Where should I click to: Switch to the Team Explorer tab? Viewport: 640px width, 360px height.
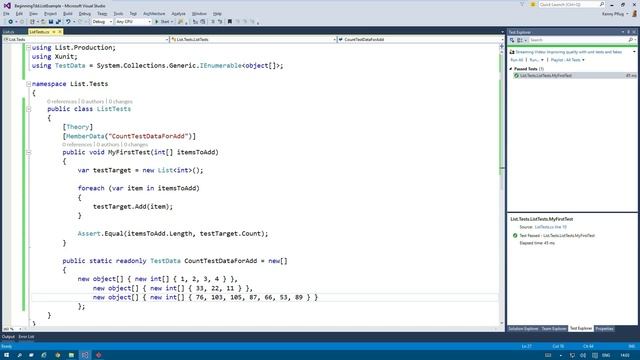click(x=554, y=329)
